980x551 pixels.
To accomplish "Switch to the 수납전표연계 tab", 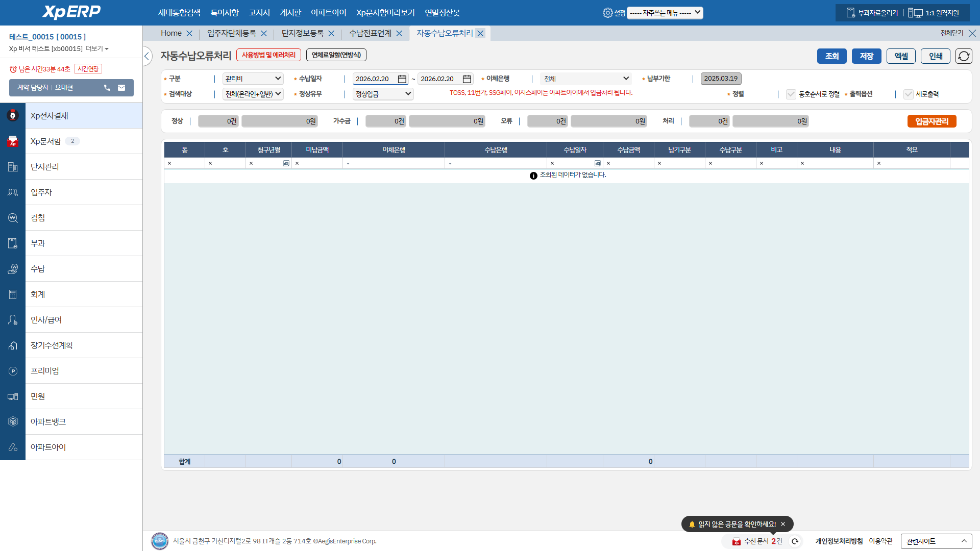I will coord(370,33).
